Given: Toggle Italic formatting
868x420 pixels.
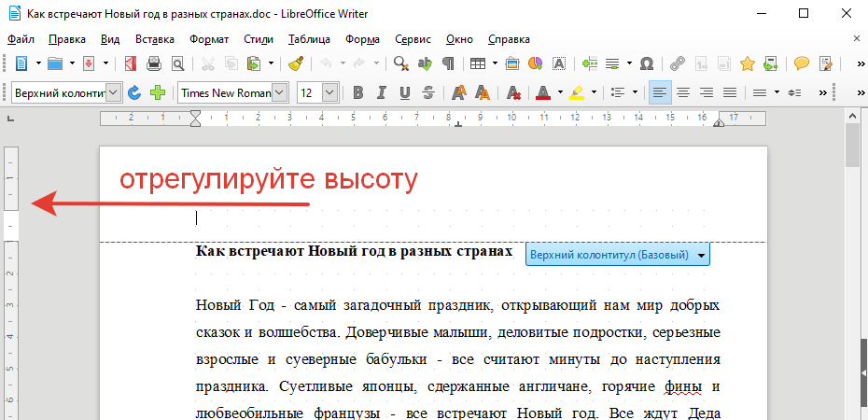Looking at the screenshot, I should (381, 92).
